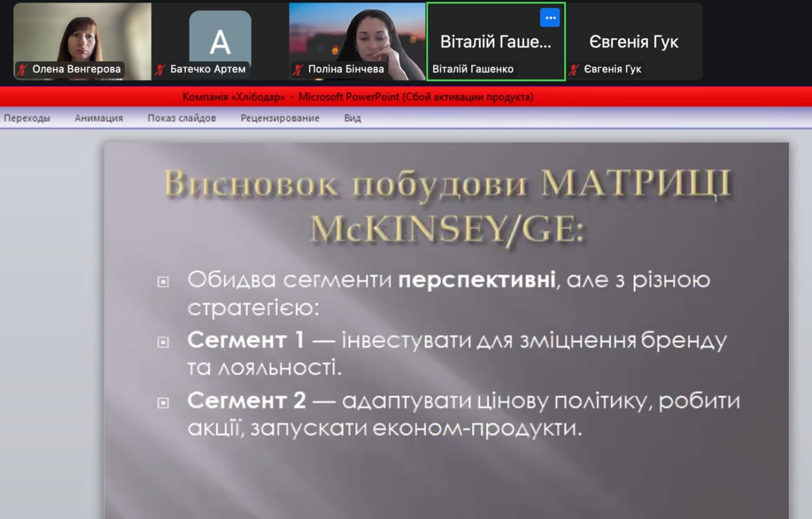Click the letter A avatar of Батечко Артем

coord(219,42)
